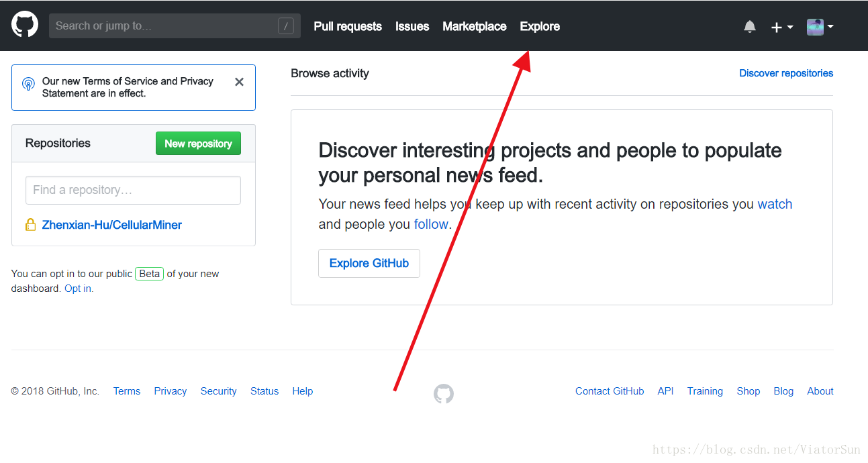Click the Opt in link
Image resolution: width=868 pixels, height=463 pixels.
tap(78, 289)
